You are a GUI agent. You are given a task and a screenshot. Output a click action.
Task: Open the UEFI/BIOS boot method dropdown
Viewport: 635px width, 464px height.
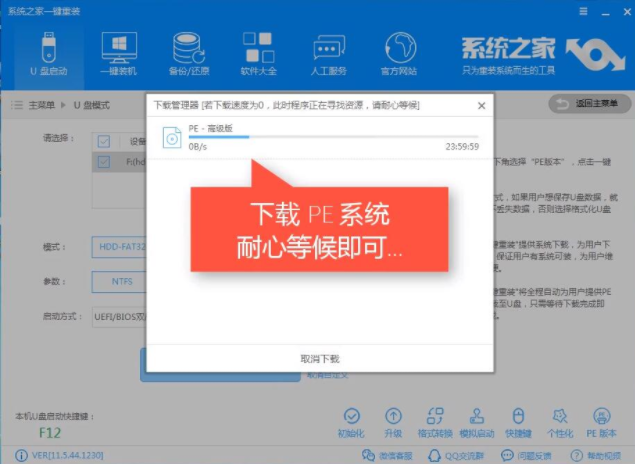119,317
